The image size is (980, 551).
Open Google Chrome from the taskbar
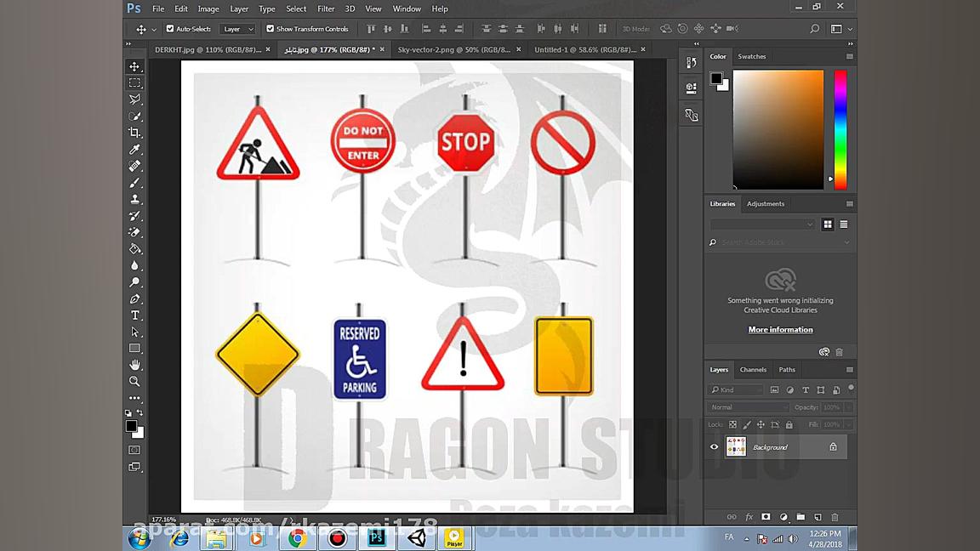(297, 538)
